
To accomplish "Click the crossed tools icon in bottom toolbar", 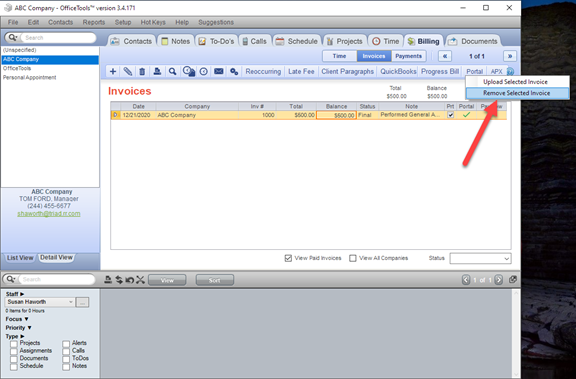I will 140,280.
